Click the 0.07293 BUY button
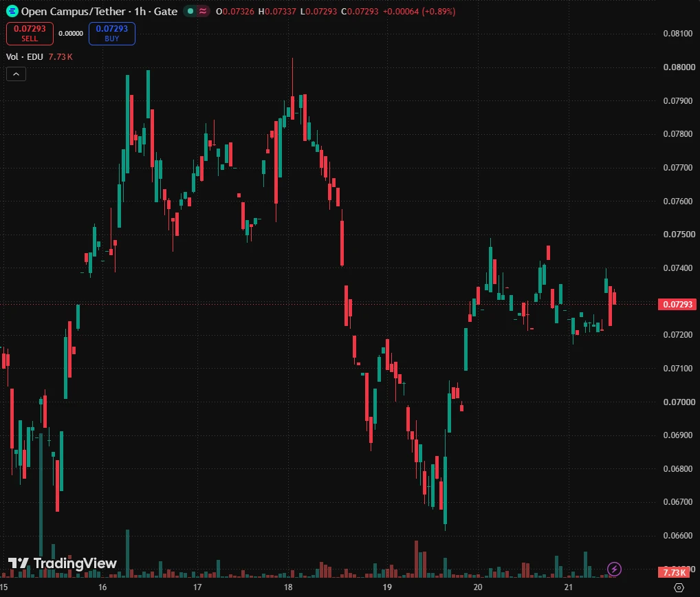700x597 pixels. coord(112,34)
